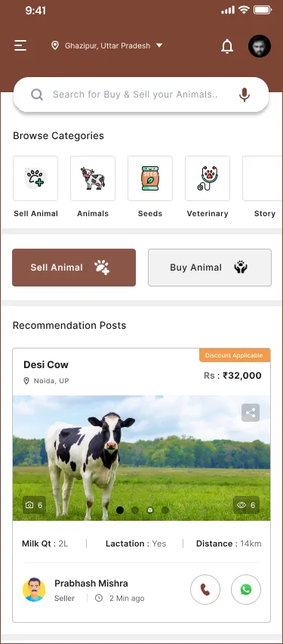Open notifications bell
The width and height of the screenshot is (283, 644).
[x=227, y=46]
